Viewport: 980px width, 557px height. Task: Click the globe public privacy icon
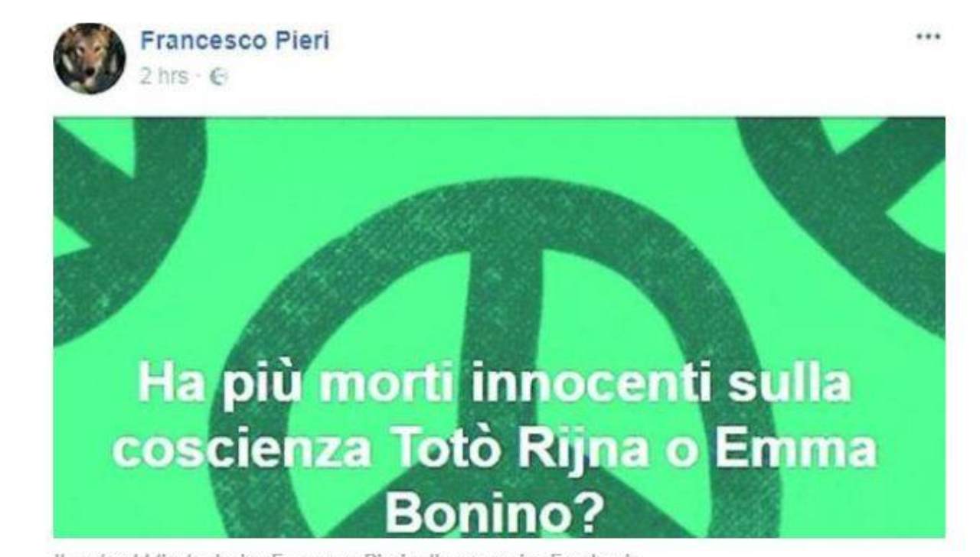click(x=219, y=77)
